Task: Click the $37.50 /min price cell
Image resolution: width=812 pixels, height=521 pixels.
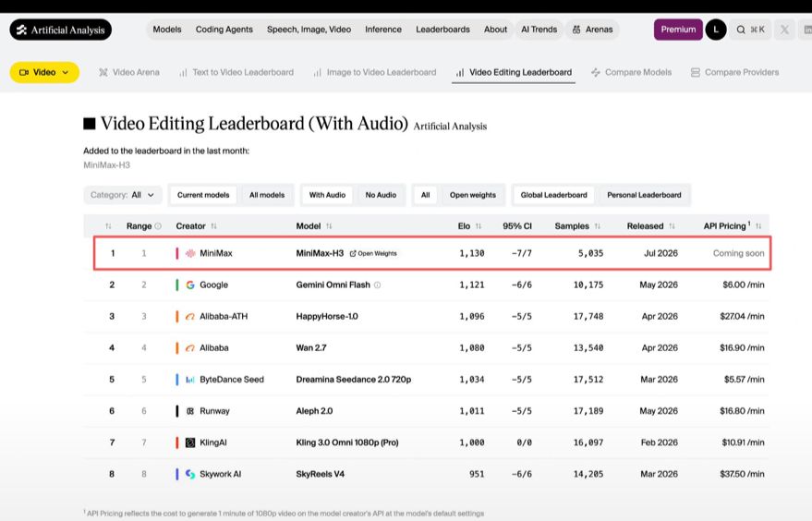Action: pos(742,475)
